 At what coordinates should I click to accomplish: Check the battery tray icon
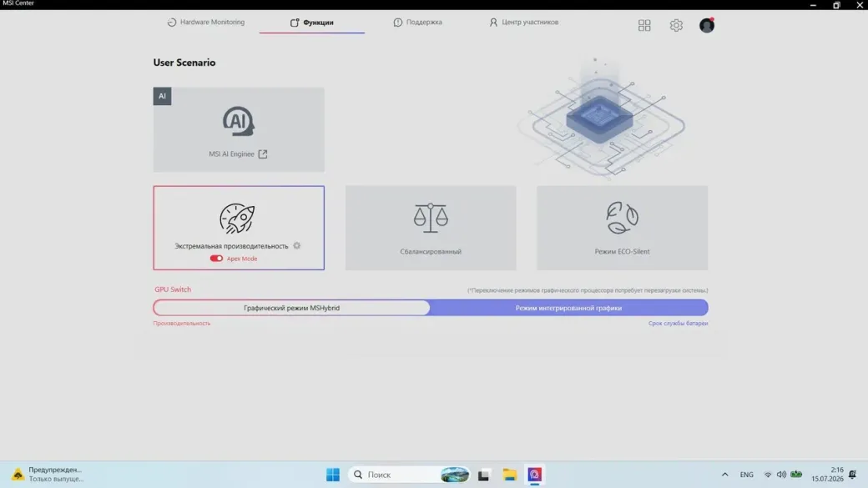796,474
